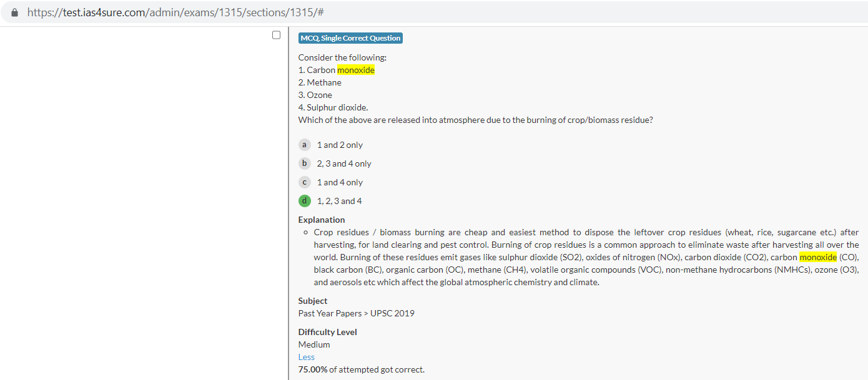The height and width of the screenshot is (380, 868).
Task: Select the circled letter 'c' option marker
Action: click(x=304, y=182)
